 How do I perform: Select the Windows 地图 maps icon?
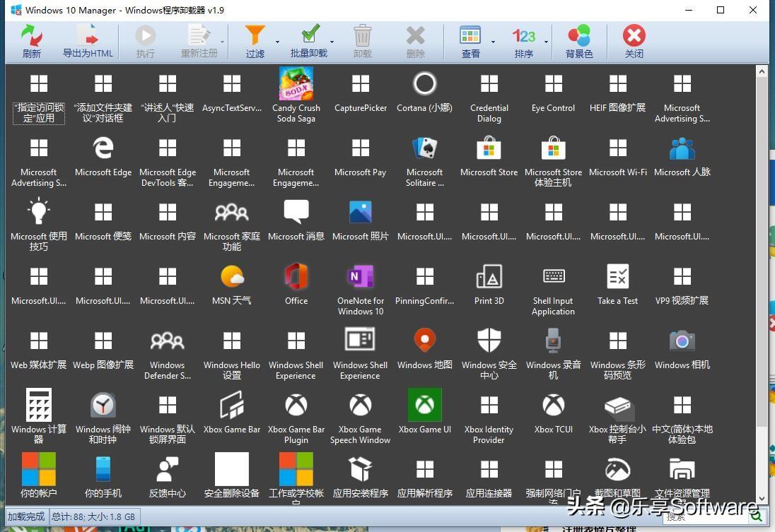pos(424,341)
